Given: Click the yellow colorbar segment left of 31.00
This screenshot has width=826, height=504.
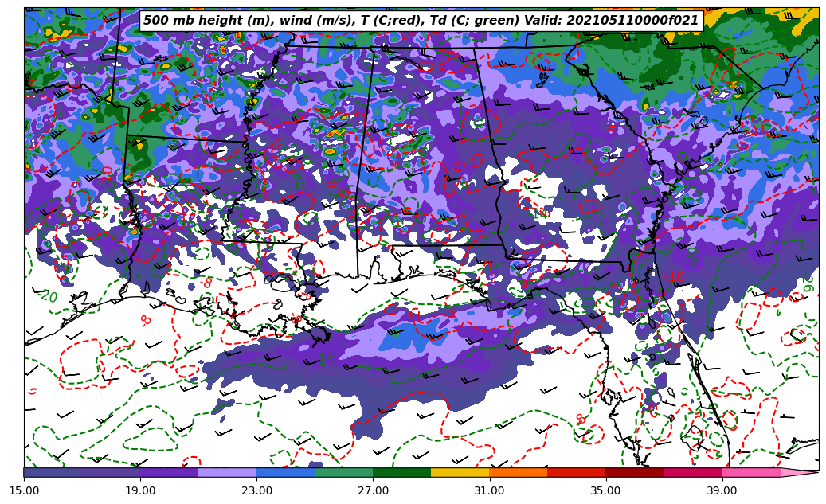Looking at the screenshot, I should coord(460,472).
